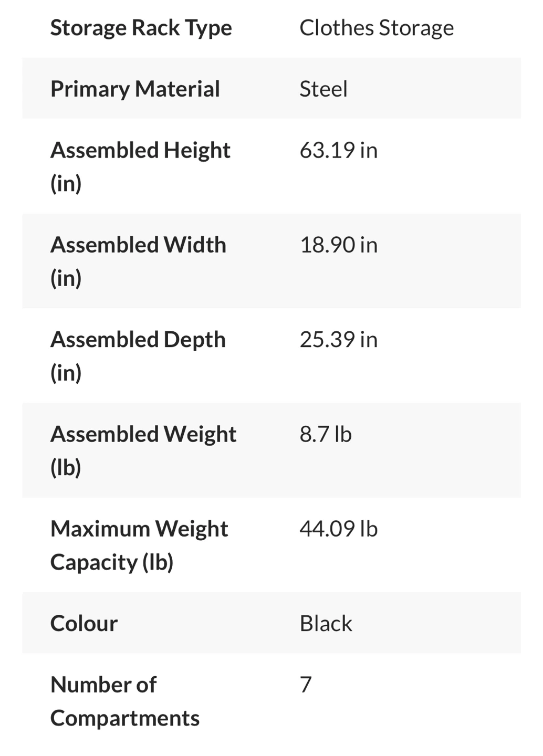The width and height of the screenshot is (543, 756).
Task: Select the Maximum Weight Capacity (lb) label
Action: [139, 545]
